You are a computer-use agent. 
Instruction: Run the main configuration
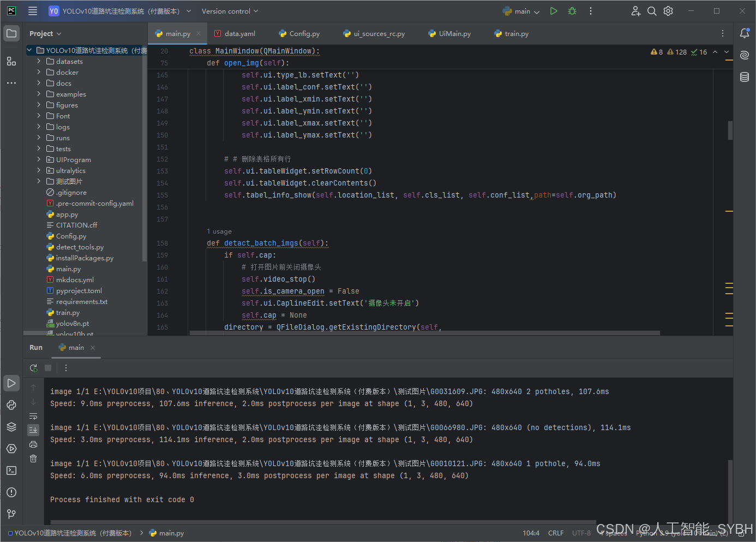554,11
